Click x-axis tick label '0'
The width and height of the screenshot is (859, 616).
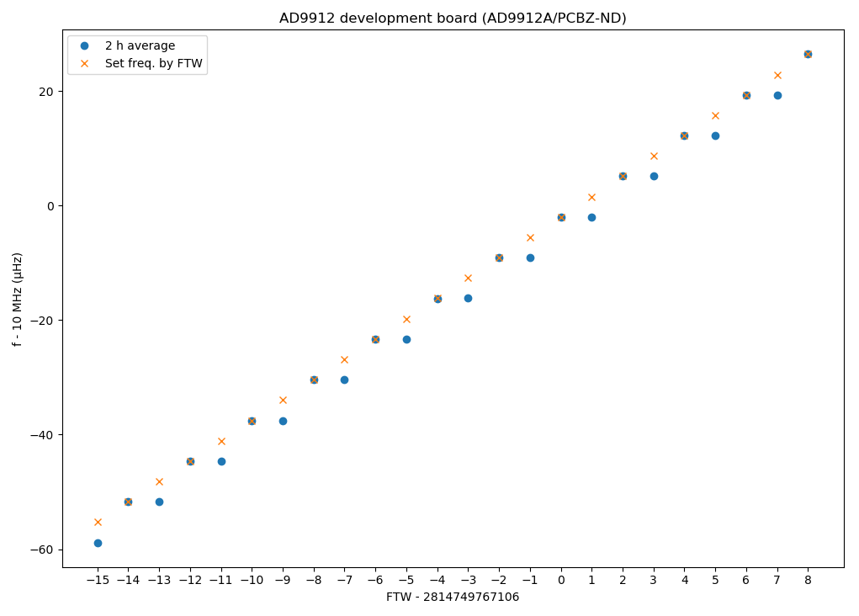tap(561, 581)
